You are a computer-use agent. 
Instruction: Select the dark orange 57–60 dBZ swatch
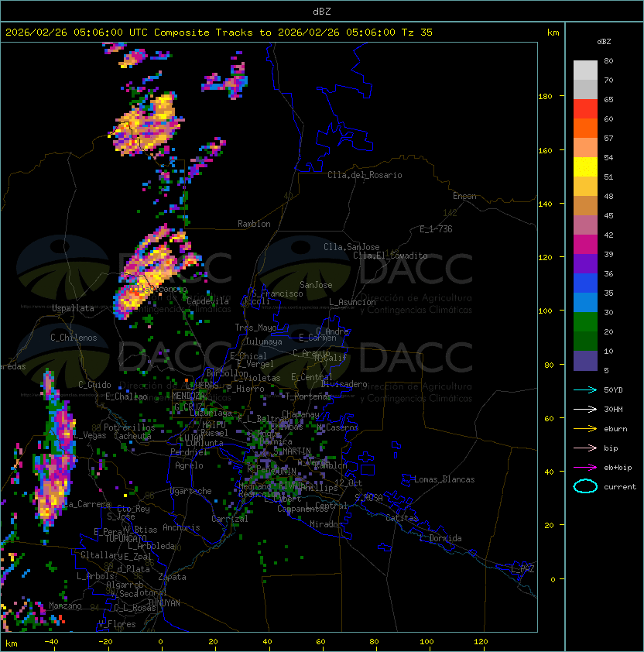(585, 129)
